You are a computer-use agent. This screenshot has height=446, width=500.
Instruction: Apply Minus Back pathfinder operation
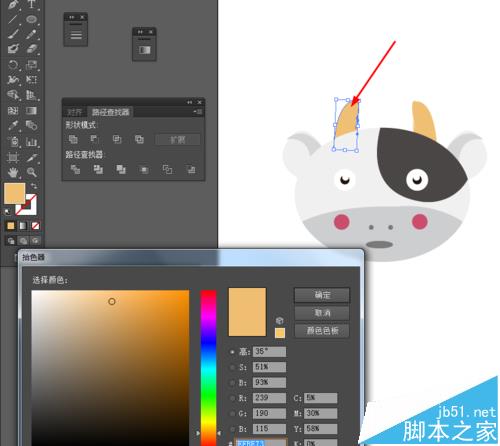(191, 170)
